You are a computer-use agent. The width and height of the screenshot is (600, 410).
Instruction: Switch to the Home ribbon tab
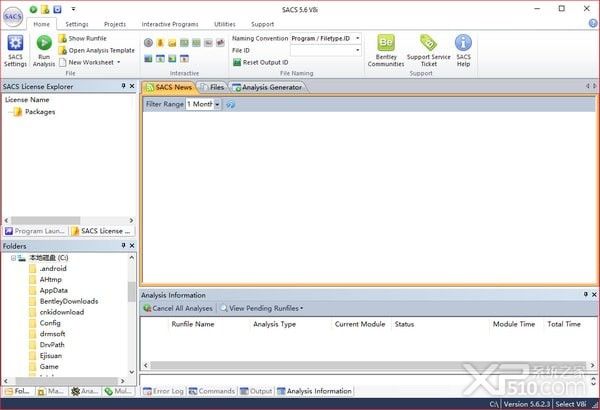tap(41, 24)
